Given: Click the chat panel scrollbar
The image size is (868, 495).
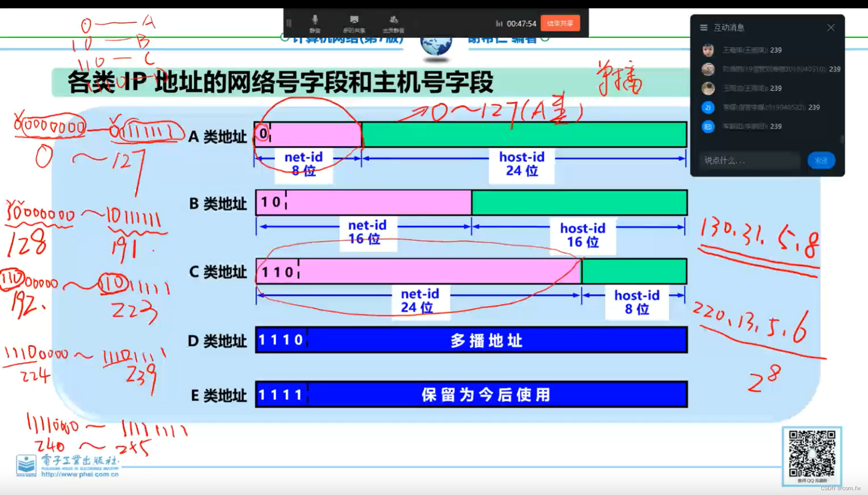Looking at the screenshot, I should pyautogui.click(x=842, y=140).
